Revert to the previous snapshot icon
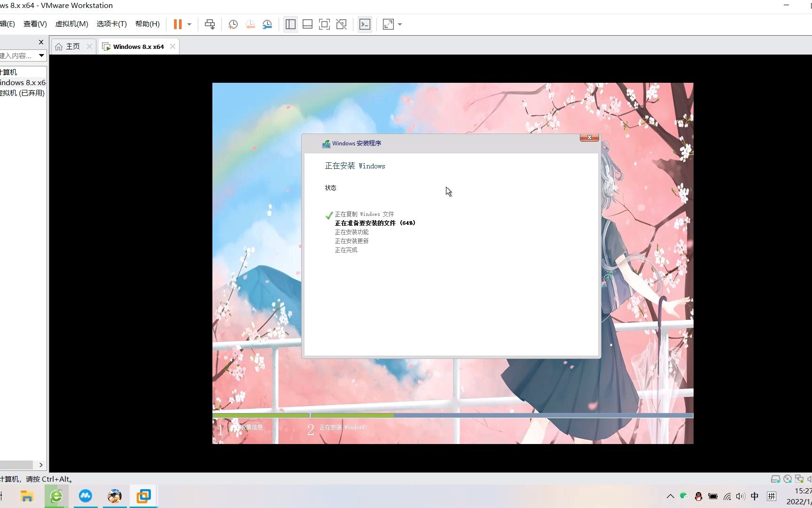 click(x=250, y=24)
